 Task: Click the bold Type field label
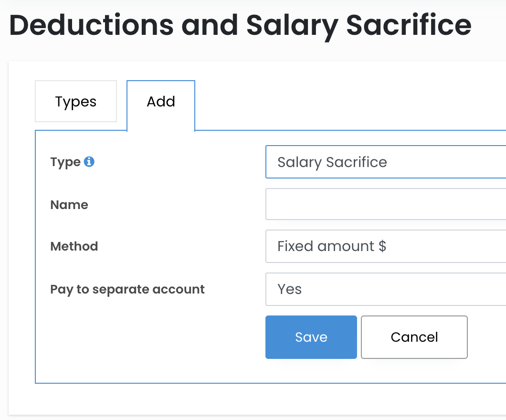click(x=65, y=162)
